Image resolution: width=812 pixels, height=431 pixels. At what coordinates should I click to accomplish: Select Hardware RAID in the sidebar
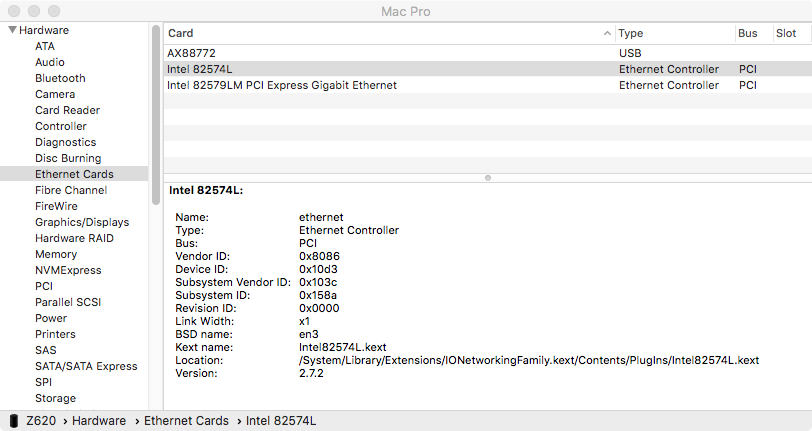[74, 238]
